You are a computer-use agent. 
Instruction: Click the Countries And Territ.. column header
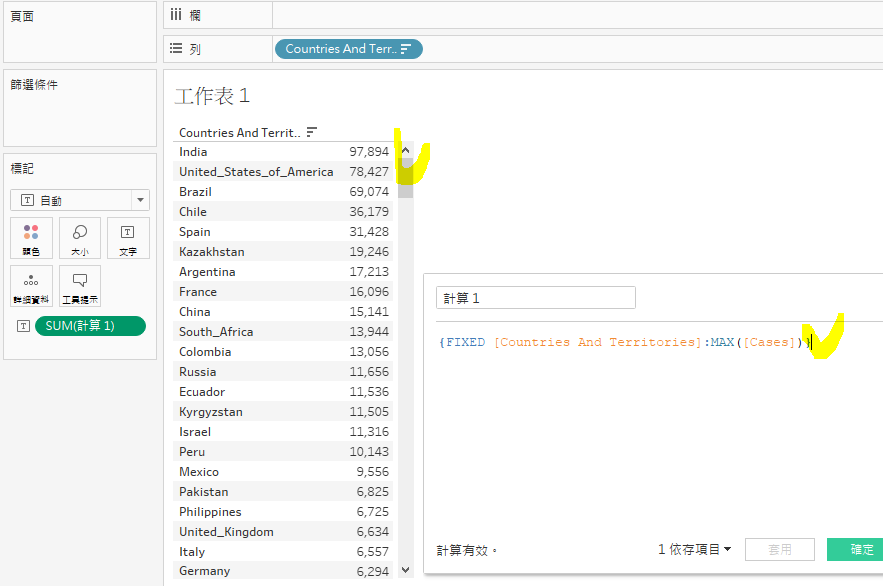(239, 133)
